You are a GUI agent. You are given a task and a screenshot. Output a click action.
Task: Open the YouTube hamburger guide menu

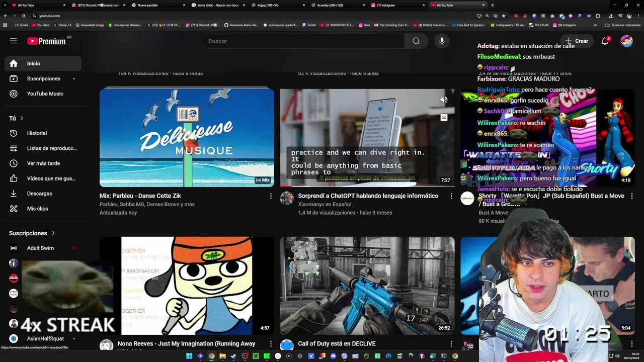point(14,41)
